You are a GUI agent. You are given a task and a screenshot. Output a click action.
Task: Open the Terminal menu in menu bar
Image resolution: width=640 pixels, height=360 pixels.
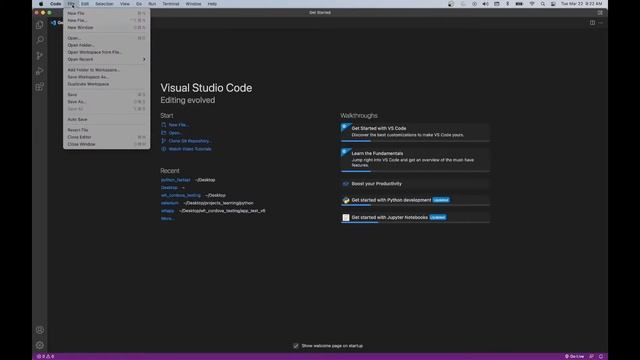(171, 4)
